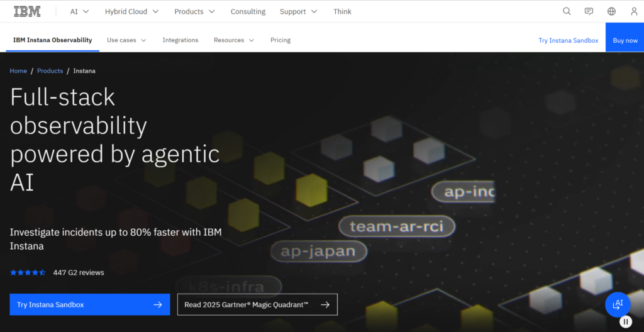644x332 pixels.
Task: Click the headline Full-stack observability powered by agentic AI
Action: point(114,140)
